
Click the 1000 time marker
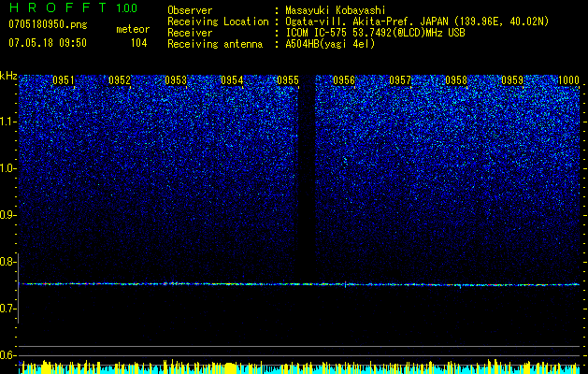[568, 80]
